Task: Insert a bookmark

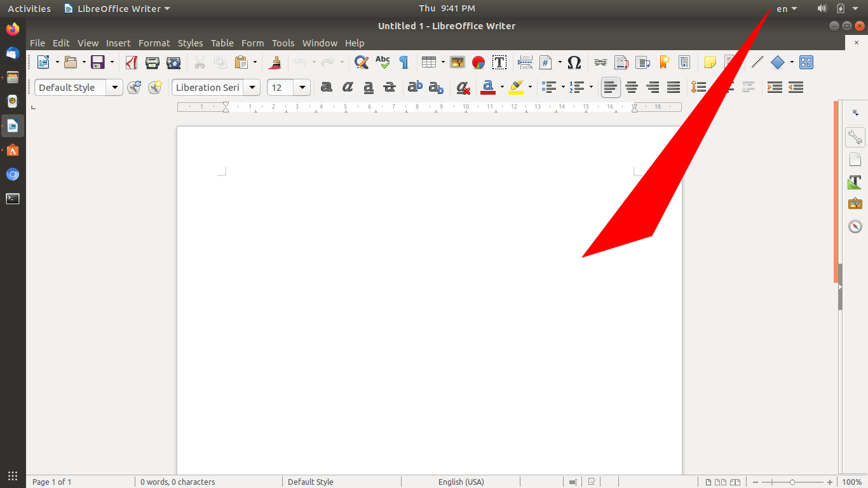Action: pyautogui.click(x=664, y=62)
